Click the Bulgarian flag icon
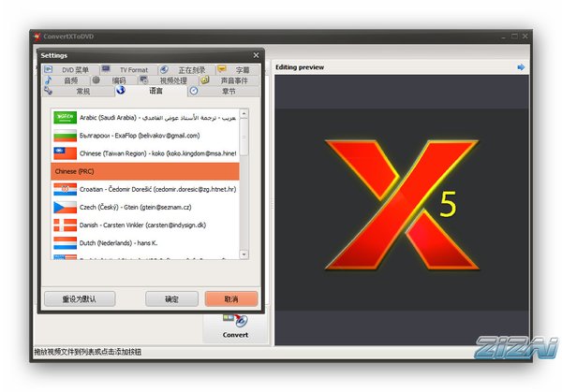This screenshot has height=392, width=562. coord(65,136)
